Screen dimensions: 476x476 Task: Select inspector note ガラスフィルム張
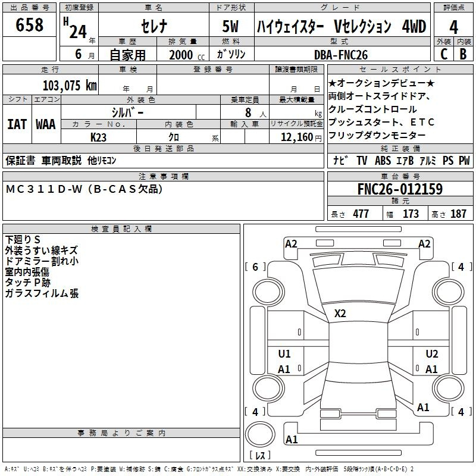coord(42,293)
